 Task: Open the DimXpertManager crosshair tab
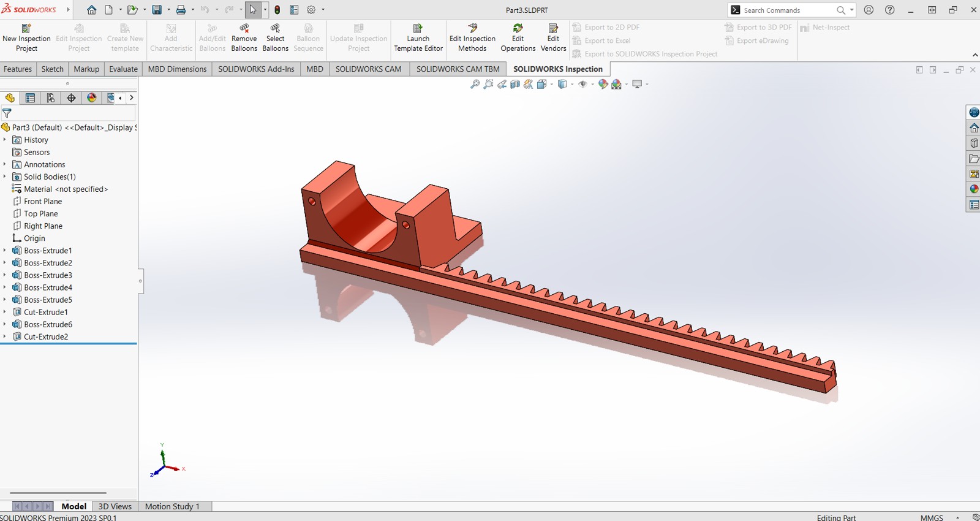pyautogui.click(x=71, y=97)
